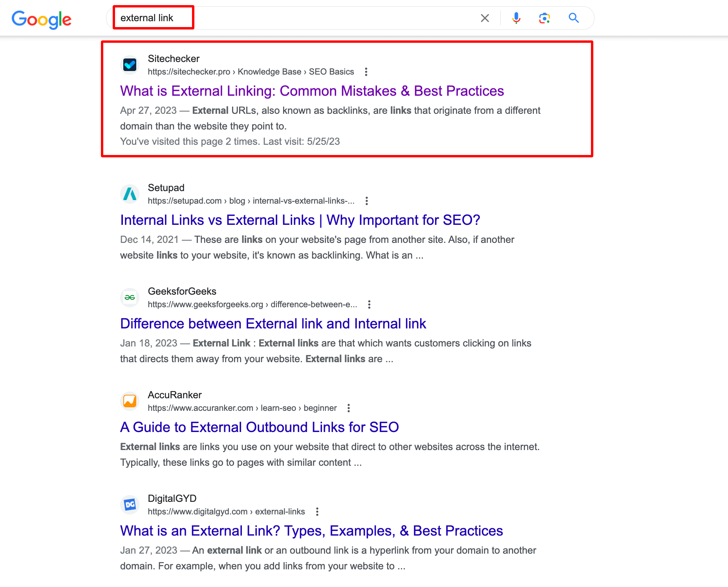
Task: Click the GeeksforGeeks favicon
Action: [130, 297]
